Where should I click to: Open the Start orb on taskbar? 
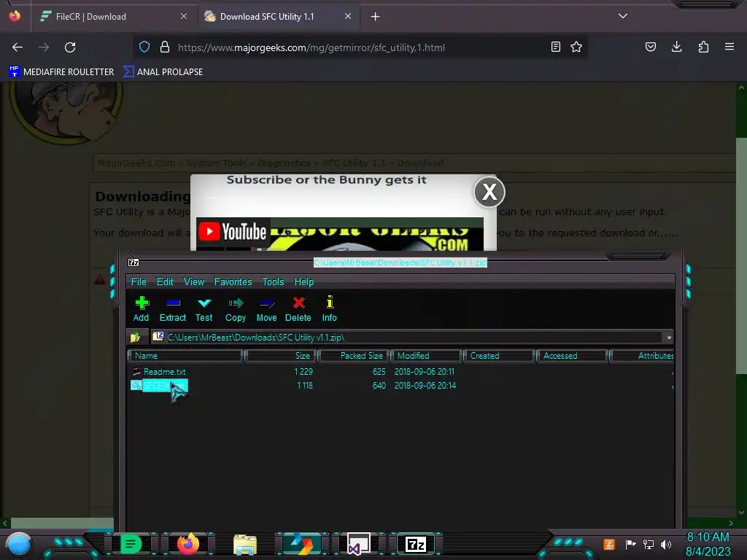(19, 544)
